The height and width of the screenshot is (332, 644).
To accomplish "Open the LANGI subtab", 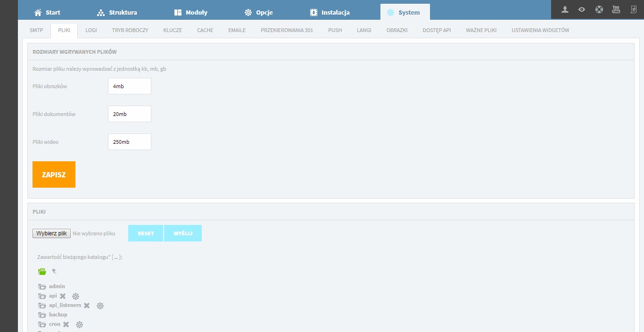I will coord(364,30).
